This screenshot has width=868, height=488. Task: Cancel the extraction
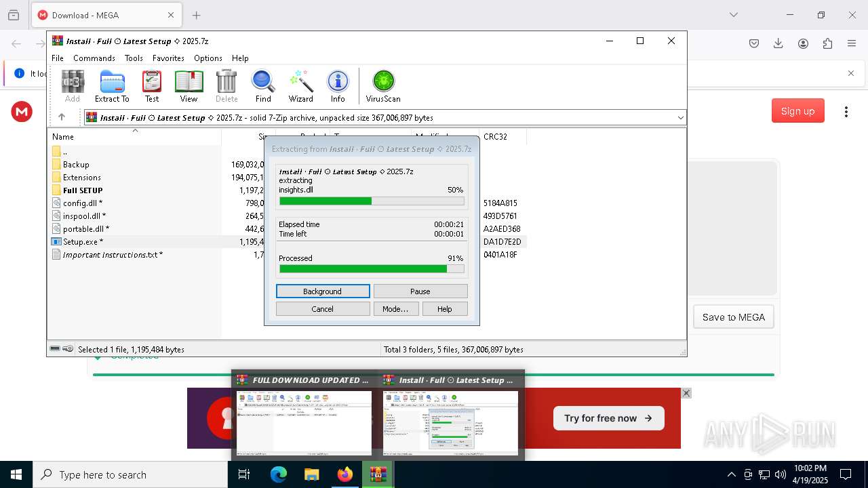[323, 309]
